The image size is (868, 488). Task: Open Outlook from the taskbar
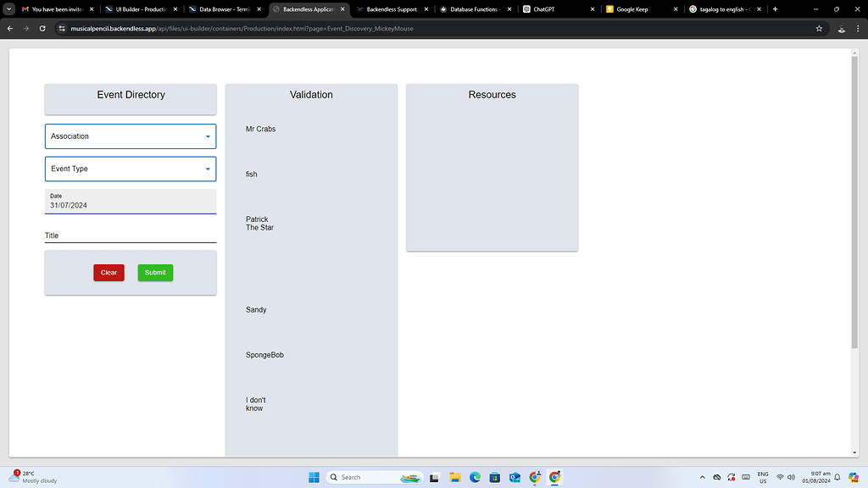(515, 478)
